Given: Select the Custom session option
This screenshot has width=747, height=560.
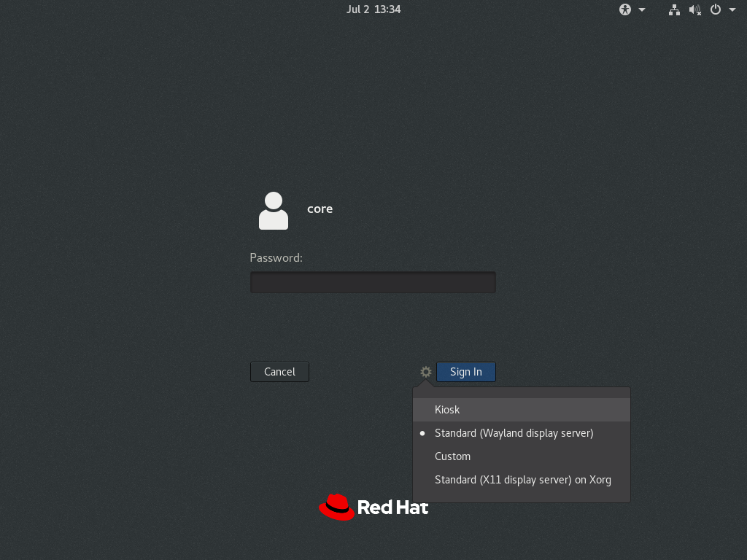Looking at the screenshot, I should [452, 456].
